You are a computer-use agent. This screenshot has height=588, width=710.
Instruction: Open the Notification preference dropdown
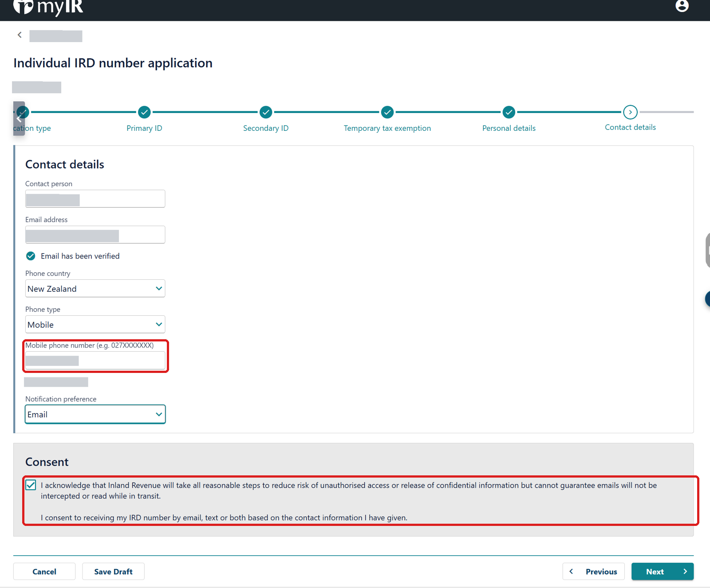95,414
